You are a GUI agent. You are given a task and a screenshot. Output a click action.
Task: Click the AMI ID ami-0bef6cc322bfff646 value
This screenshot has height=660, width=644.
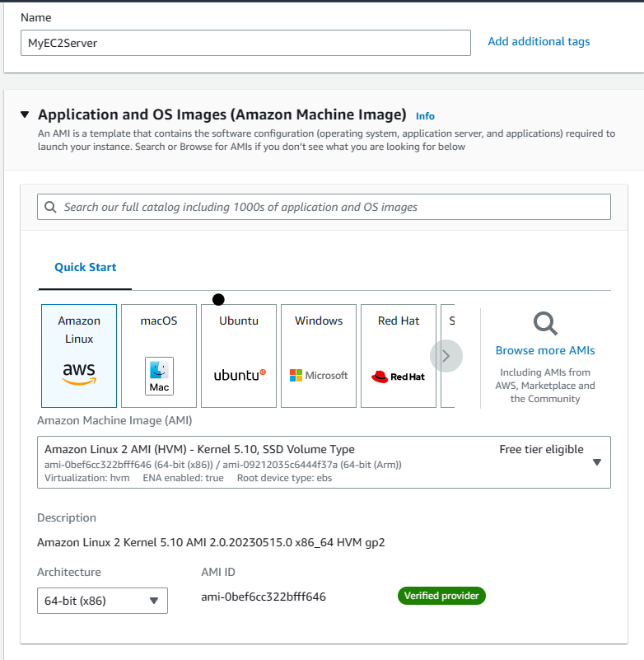(264, 597)
